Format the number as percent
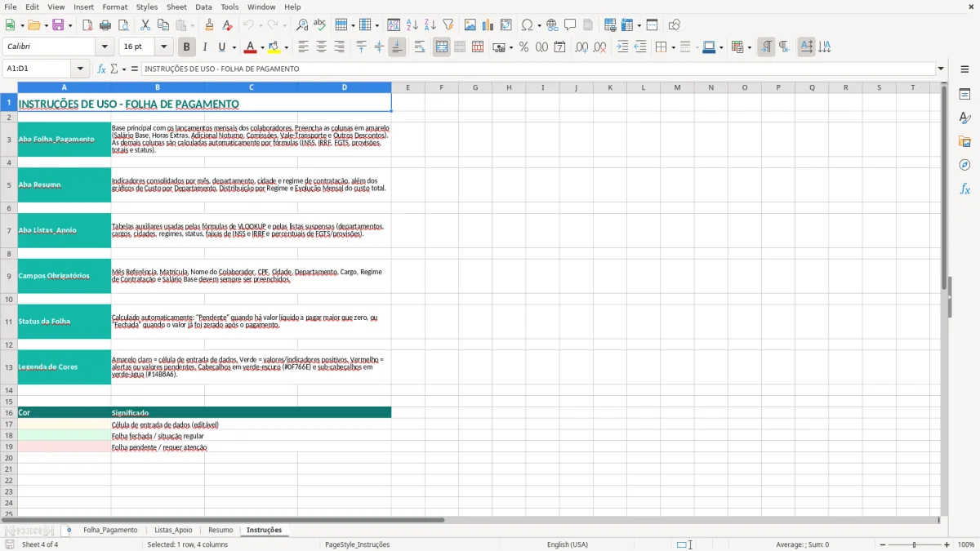This screenshot has height=551, width=980. [x=523, y=47]
